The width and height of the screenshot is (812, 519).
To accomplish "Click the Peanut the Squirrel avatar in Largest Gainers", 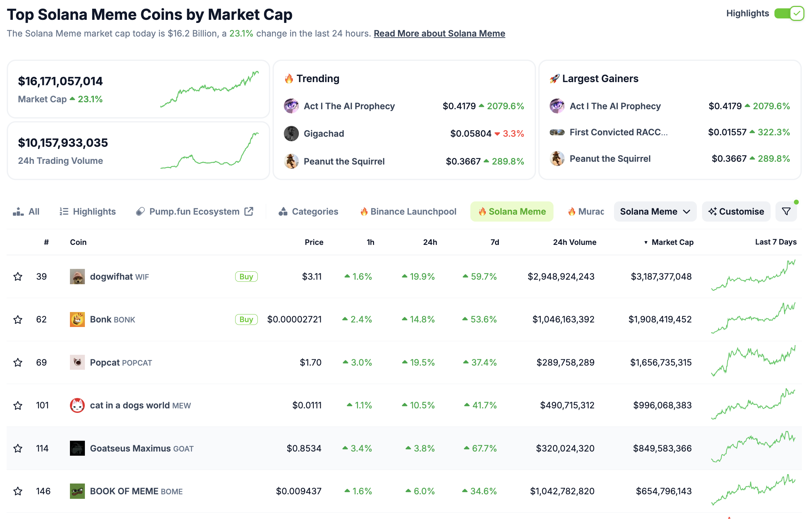I will [557, 158].
